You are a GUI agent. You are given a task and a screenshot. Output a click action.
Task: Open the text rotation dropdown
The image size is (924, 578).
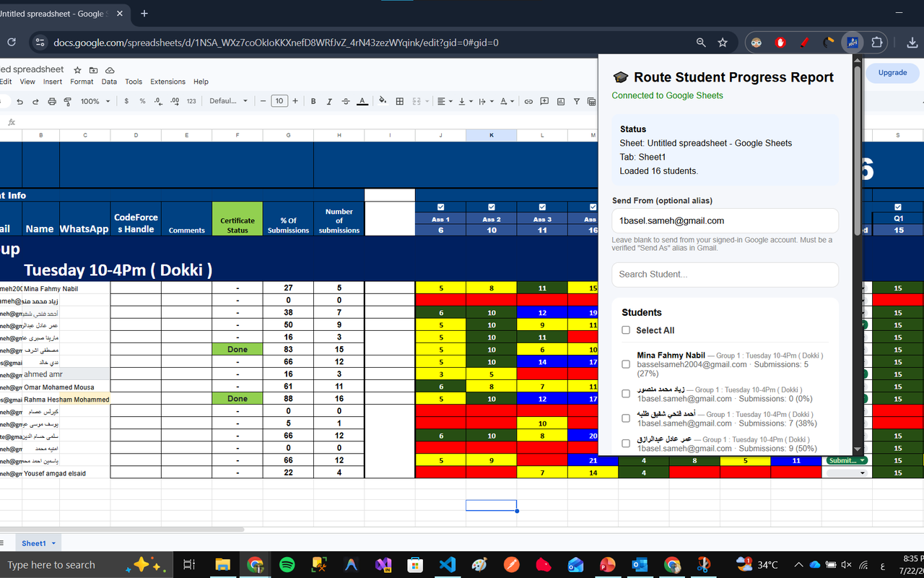pyautogui.click(x=507, y=101)
